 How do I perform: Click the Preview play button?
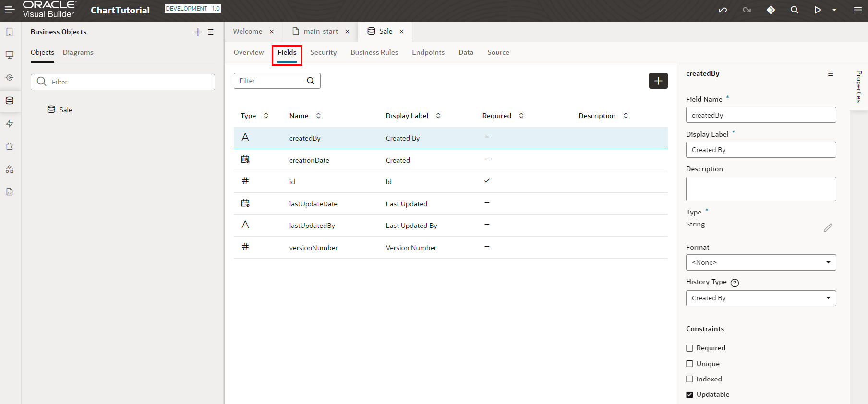tap(818, 10)
